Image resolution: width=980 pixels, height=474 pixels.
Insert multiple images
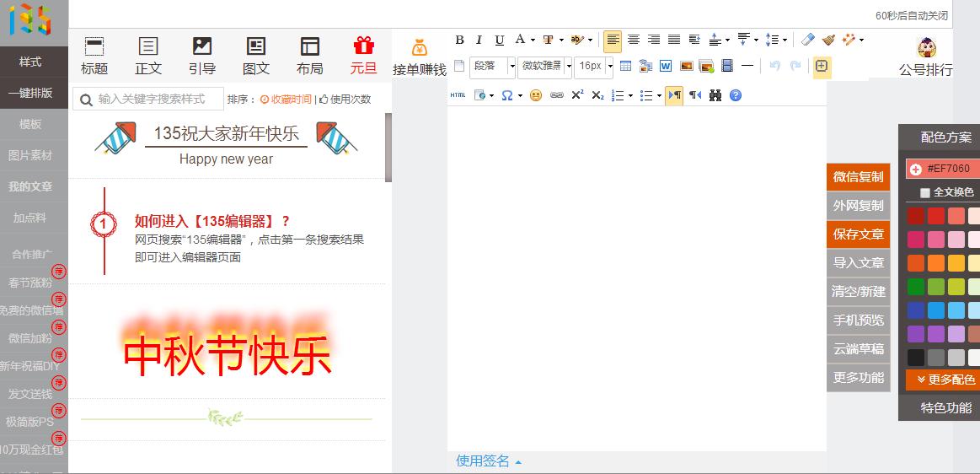[x=706, y=66]
